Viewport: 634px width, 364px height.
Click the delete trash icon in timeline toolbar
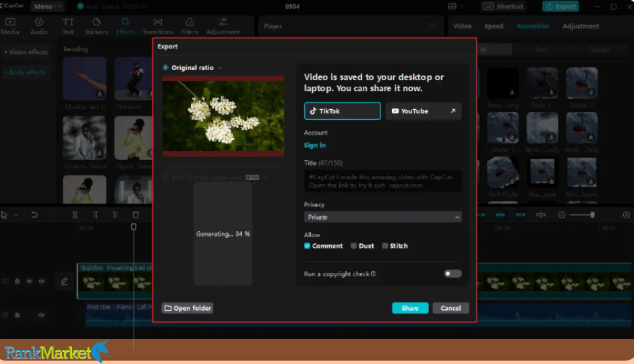click(136, 215)
